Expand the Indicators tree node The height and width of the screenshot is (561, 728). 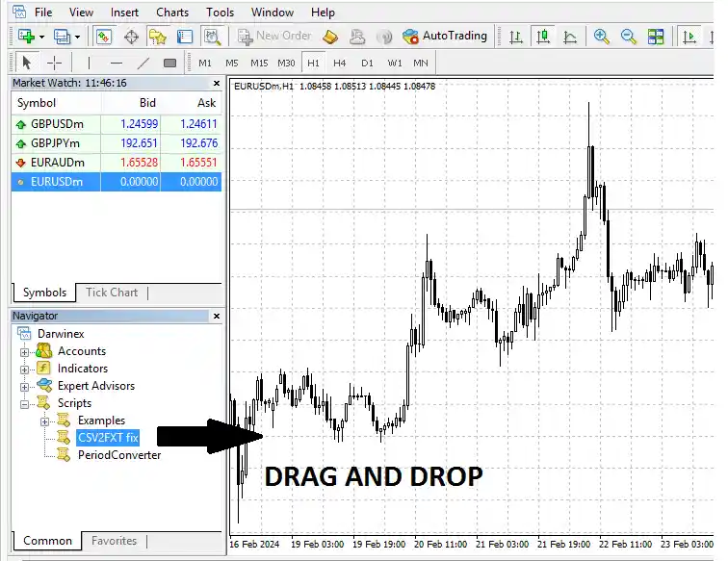tap(25, 369)
